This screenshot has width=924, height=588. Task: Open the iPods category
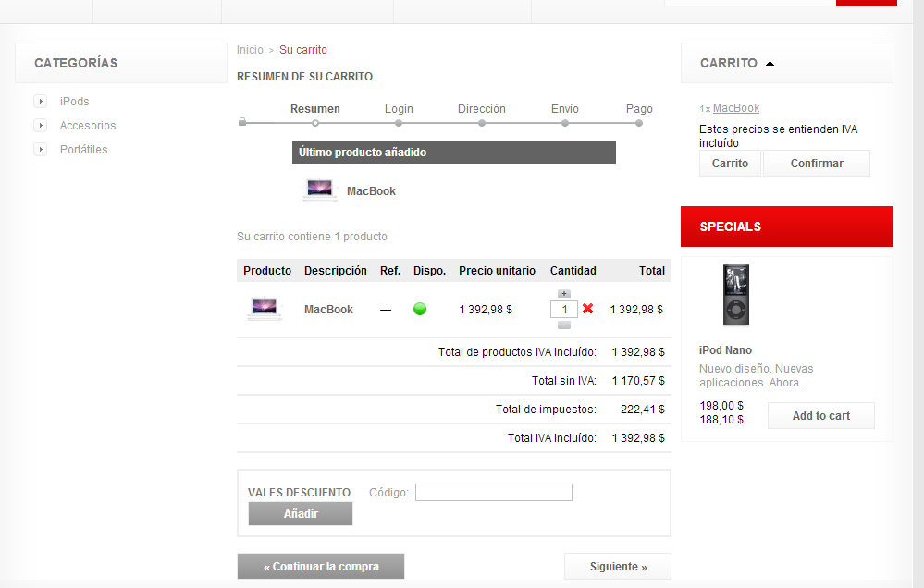click(74, 102)
